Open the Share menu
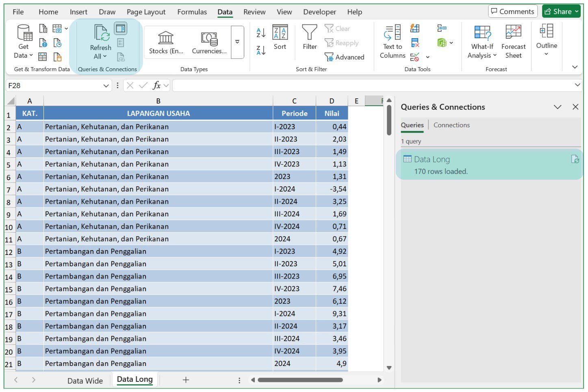 point(561,11)
